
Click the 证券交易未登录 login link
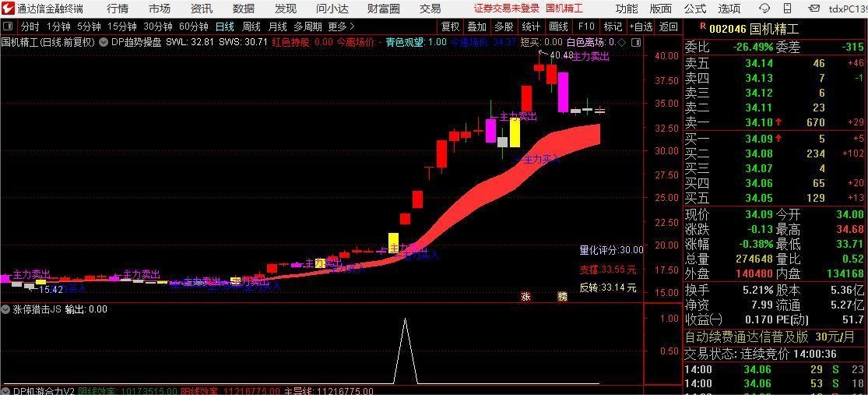tap(507, 9)
